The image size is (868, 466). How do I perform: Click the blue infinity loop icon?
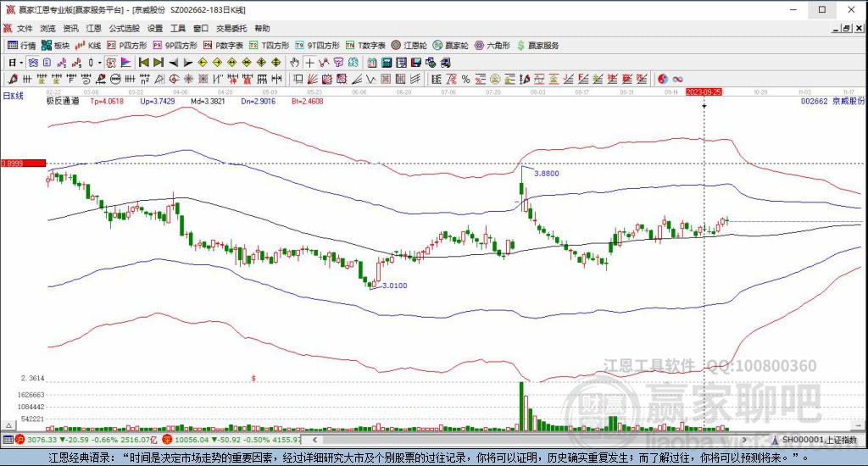(x=677, y=79)
